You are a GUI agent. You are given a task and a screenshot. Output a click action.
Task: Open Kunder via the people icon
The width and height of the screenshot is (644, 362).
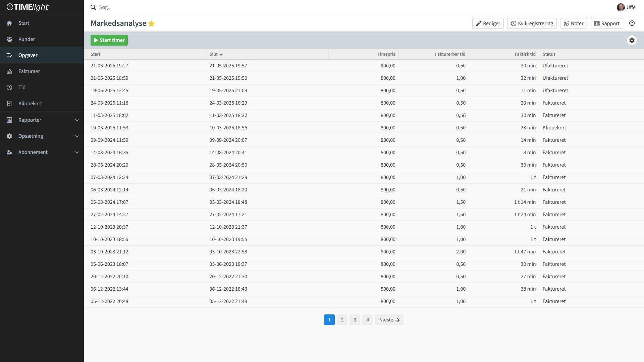pos(9,39)
